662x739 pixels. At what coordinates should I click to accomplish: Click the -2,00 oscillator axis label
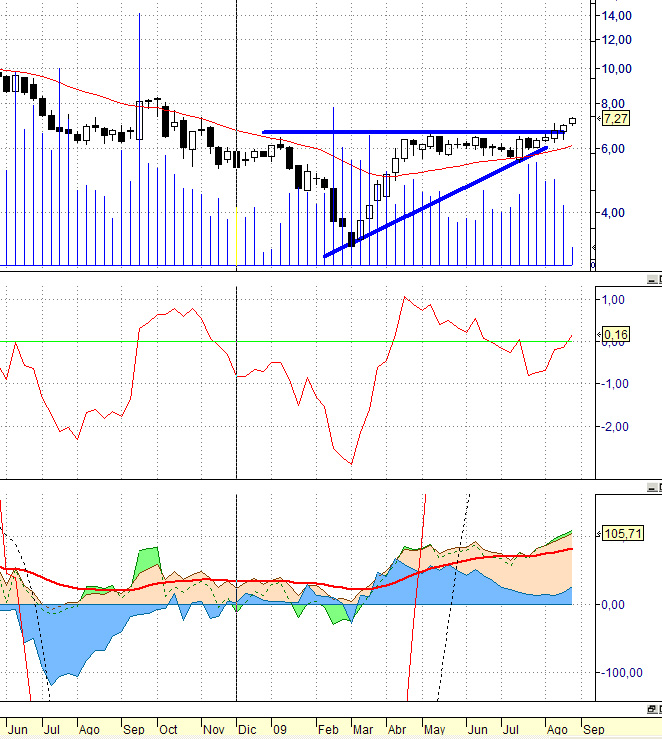(614, 427)
